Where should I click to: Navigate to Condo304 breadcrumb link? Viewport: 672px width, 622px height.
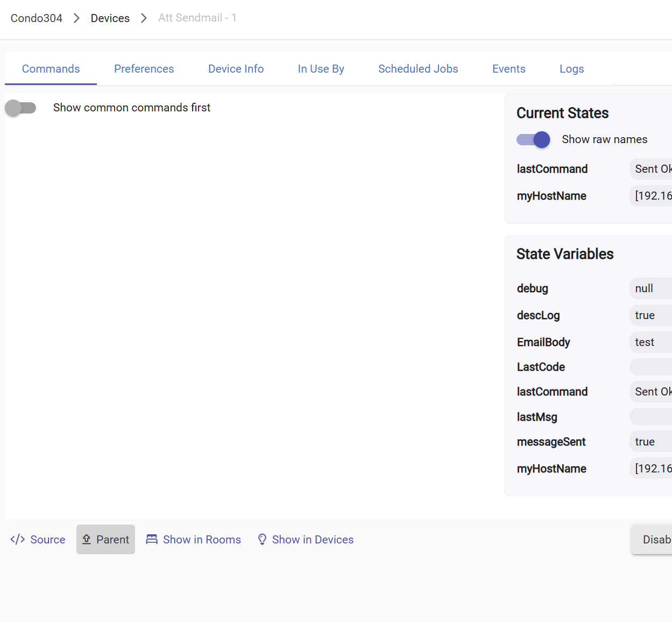(37, 18)
